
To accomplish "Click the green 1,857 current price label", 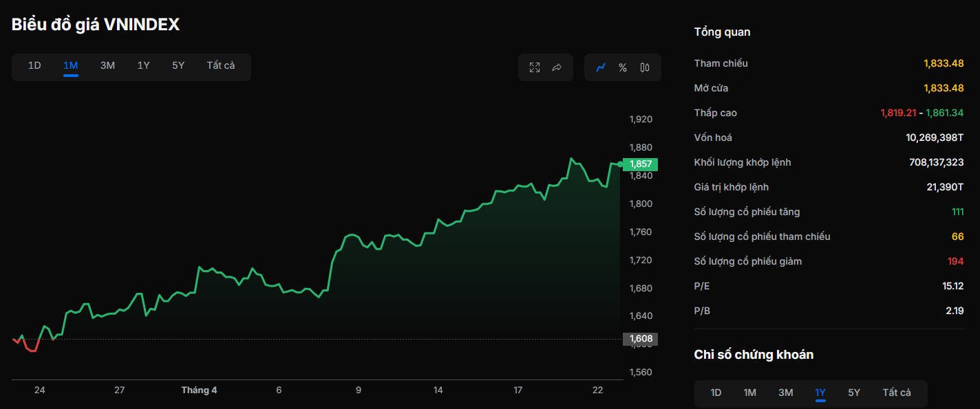I will pos(640,164).
